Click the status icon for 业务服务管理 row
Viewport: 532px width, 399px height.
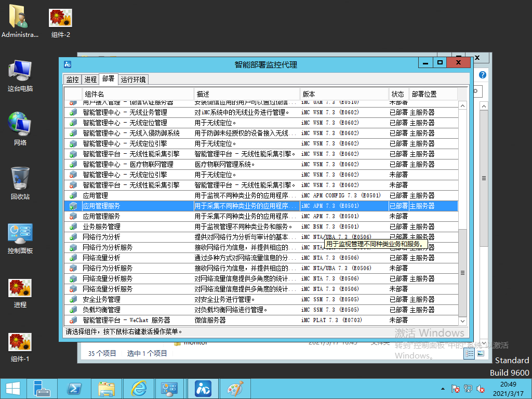73,227
